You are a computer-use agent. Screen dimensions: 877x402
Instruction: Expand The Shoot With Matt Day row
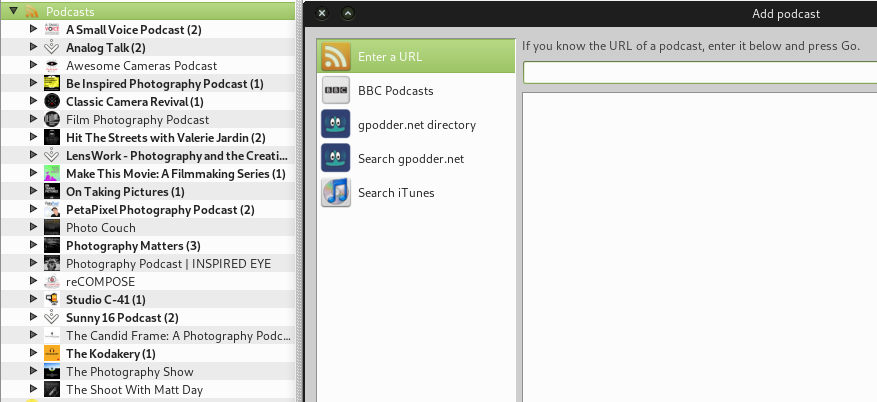pos(33,389)
